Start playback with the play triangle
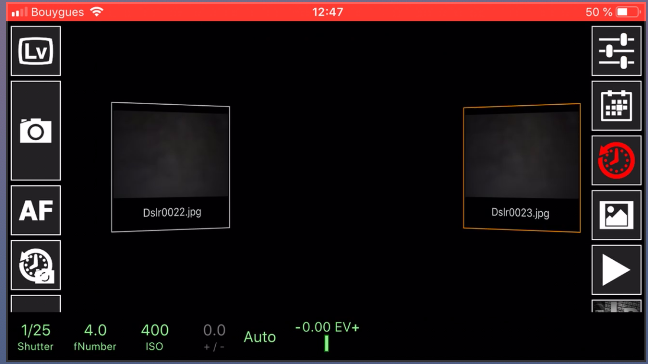Viewport: 648px width, 364px height. (x=616, y=270)
